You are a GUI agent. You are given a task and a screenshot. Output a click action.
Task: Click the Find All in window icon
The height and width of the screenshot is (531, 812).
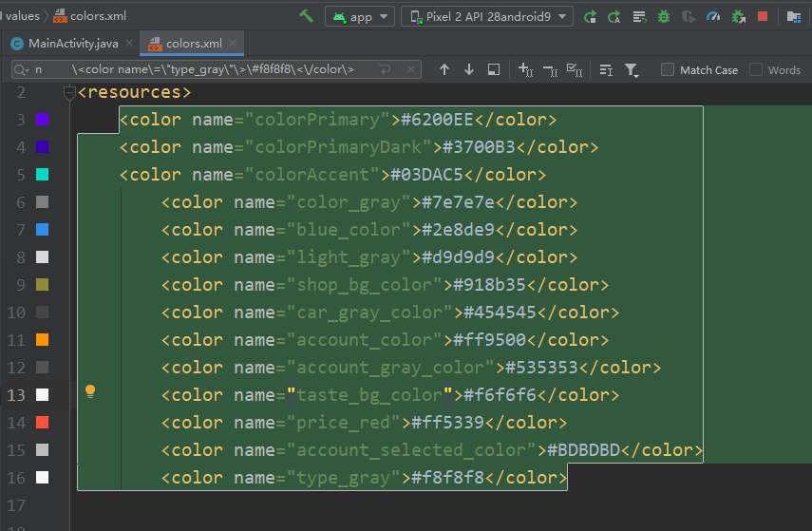click(x=494, y=69)
